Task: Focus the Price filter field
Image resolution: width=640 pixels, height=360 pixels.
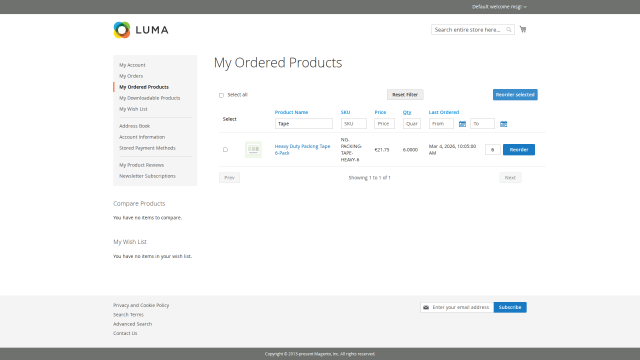Action: point(384,124)
